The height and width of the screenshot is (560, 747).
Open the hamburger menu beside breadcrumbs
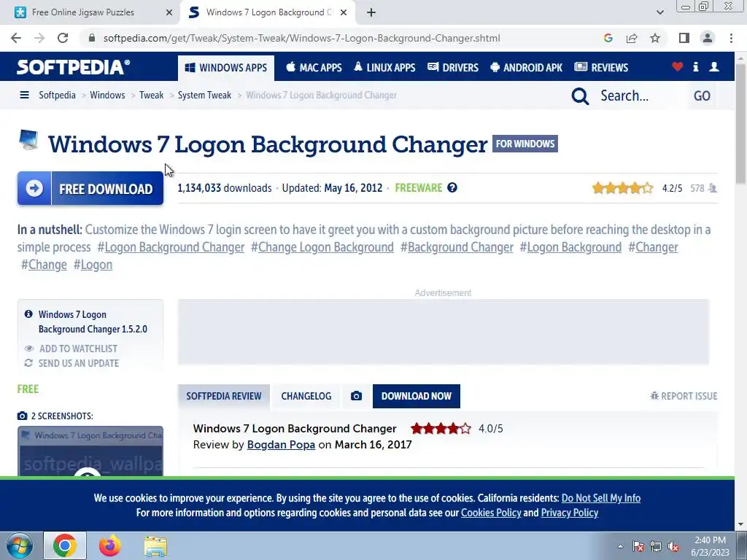pos(24,96)
